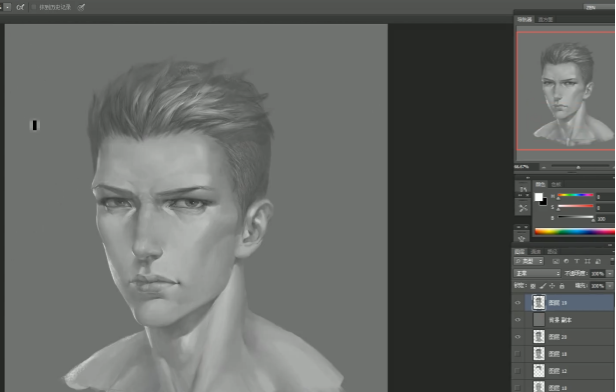Click the white foreground color swatch

tap(539, 197)
